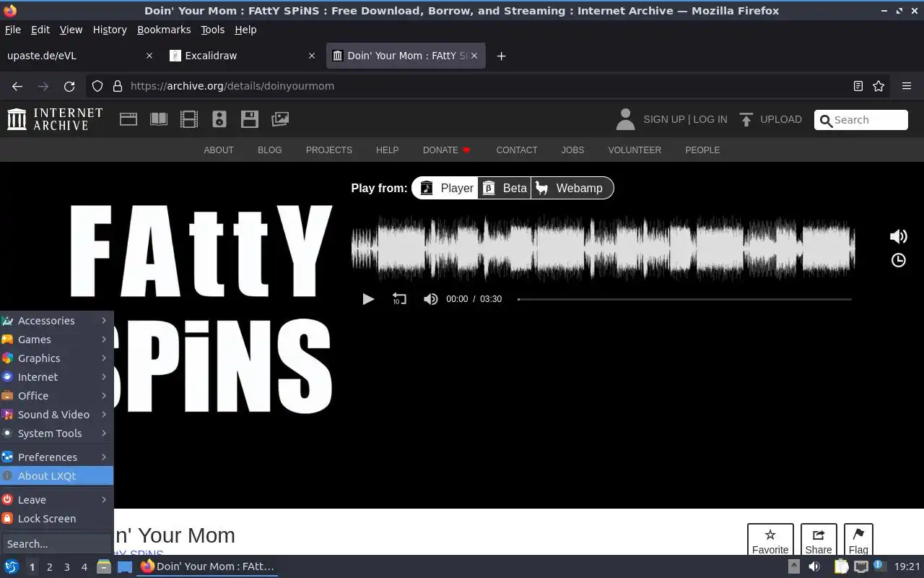Expand the Games submenu

(56, 340)
